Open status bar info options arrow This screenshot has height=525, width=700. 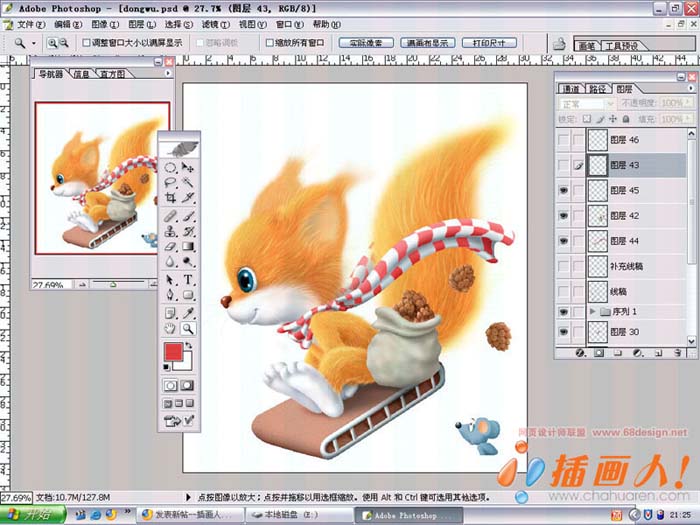pyautogui.click(x=188, y=497)
